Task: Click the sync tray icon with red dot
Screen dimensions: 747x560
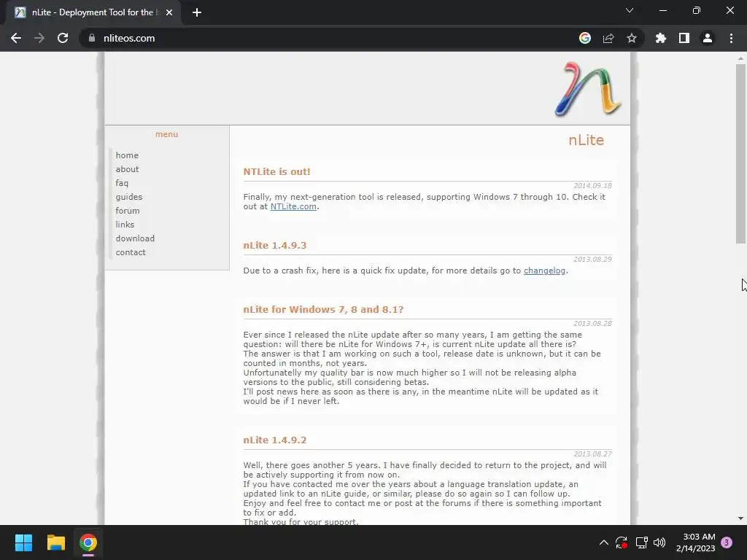Action: tap(622, 542)
